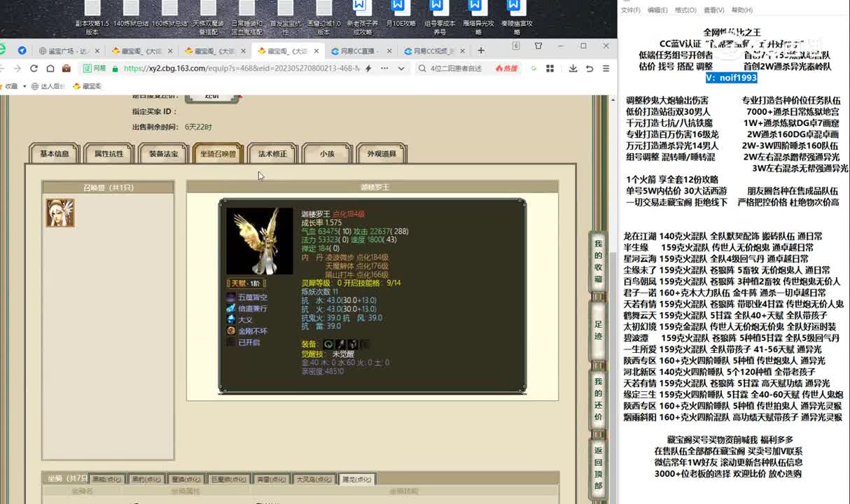Open 查看(V) menu in Notepad
This screenshot has height=504, width=850.
pyautogui.click(x=713, y=10)
